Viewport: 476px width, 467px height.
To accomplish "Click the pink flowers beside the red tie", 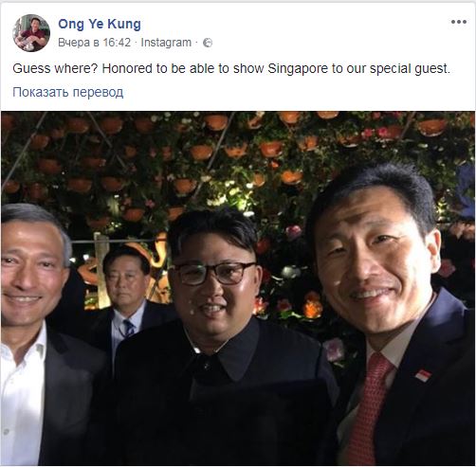I will (x=335, y=350).
